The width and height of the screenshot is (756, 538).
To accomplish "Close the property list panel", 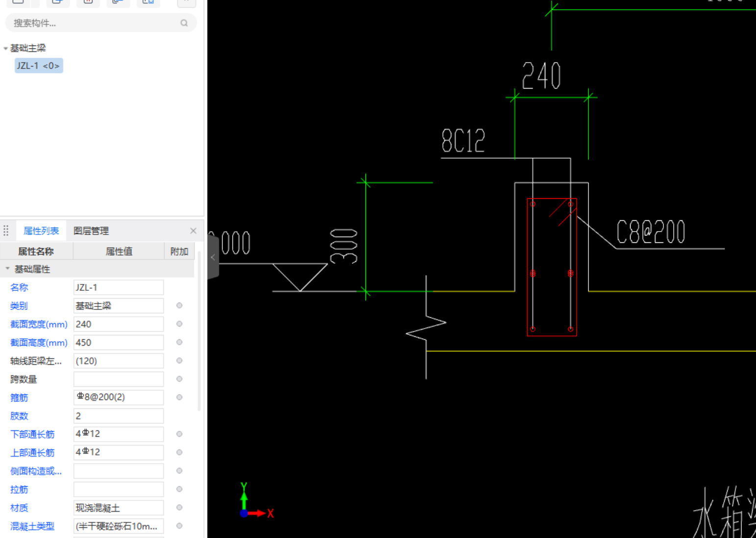I will tap(193, 231).
